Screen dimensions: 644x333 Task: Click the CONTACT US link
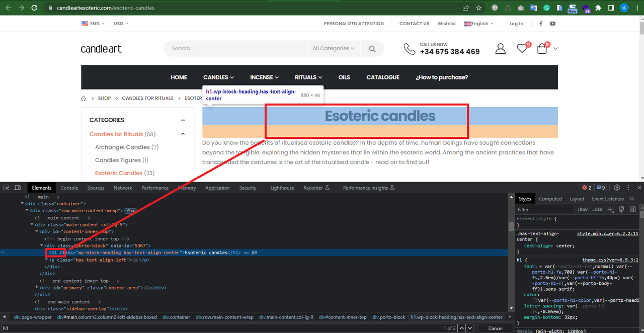(x=415, y=24)
